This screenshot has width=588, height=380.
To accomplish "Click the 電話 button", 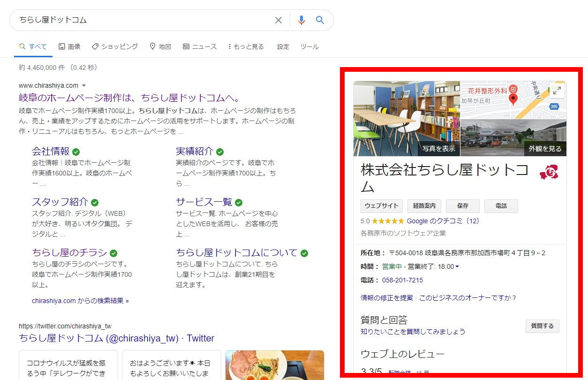I will pos(501,206).
